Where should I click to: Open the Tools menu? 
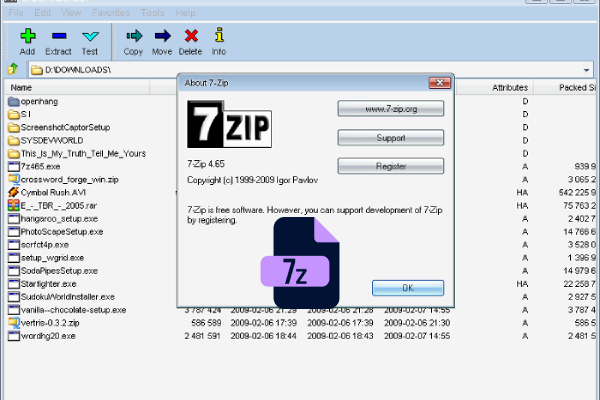pos(153,12)
